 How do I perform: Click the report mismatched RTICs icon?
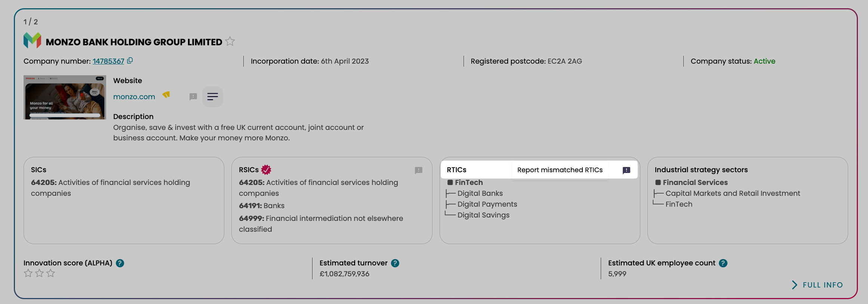(627, 170)
